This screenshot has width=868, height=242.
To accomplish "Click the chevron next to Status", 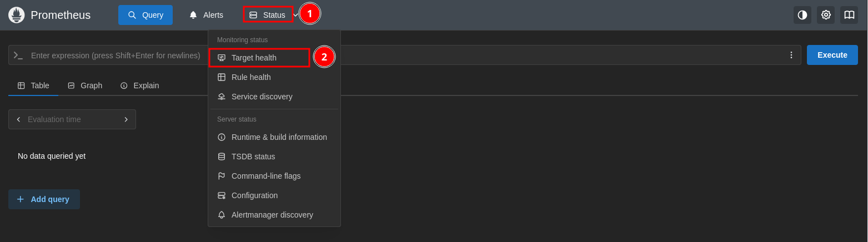I will [x=296, y=15].
